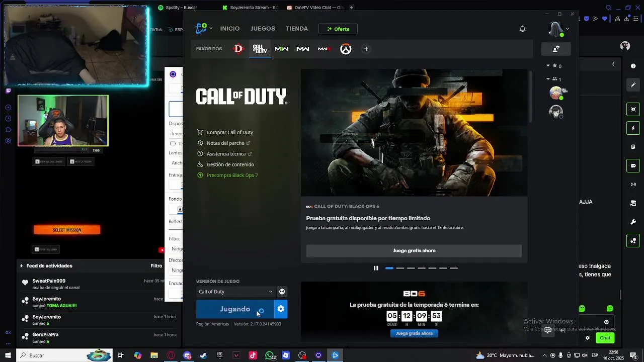644x362 pixels.
Task: Open the JUEGOS section
Action: click(263, 29)
